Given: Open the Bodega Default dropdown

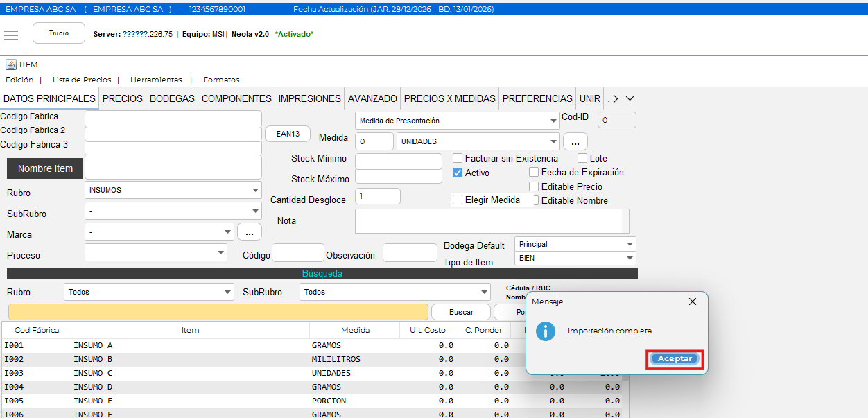Looking at the screenshot, I should coord(575,245).
